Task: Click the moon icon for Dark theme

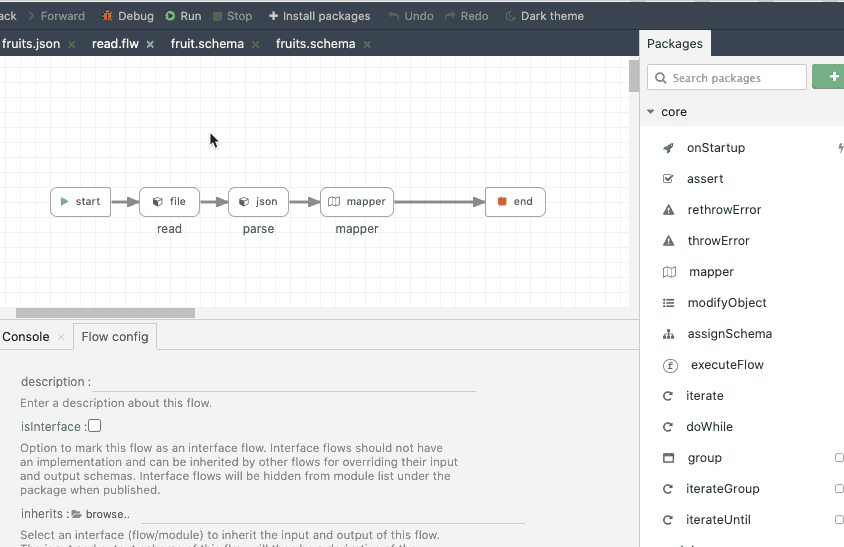Action: [510, 16]
